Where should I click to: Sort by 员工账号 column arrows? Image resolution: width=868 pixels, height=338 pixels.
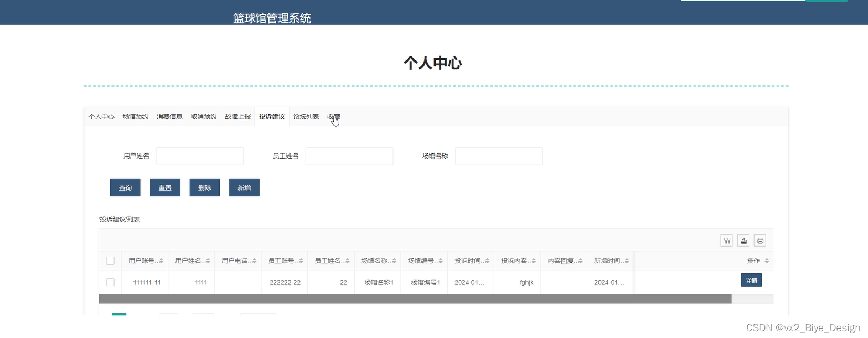[301, 261]
